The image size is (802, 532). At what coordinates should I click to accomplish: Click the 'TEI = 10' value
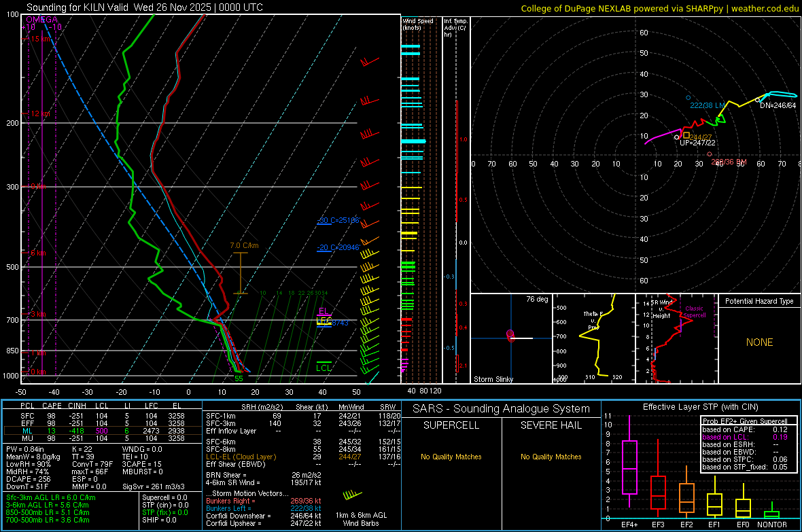click(x=135, y=457)
